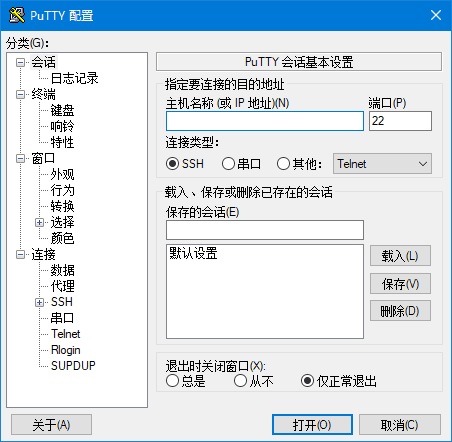The image size is (452, 442).
Task: Open the Telnet protocol dropdown
Action: (382, 164)
